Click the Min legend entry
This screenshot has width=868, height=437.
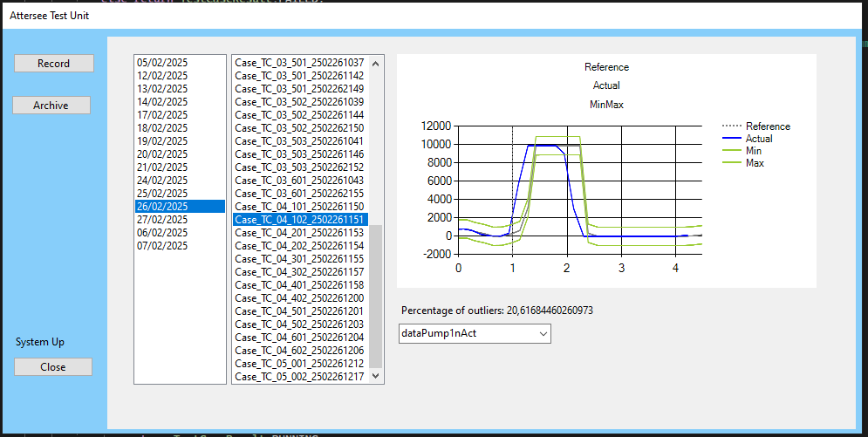[x=742, y=150]
